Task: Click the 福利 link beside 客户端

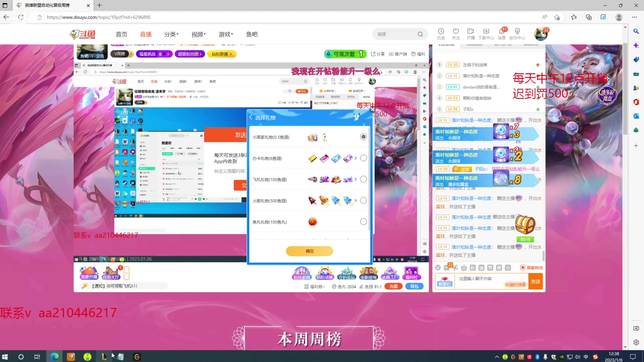Action: [x=418, y=54]
